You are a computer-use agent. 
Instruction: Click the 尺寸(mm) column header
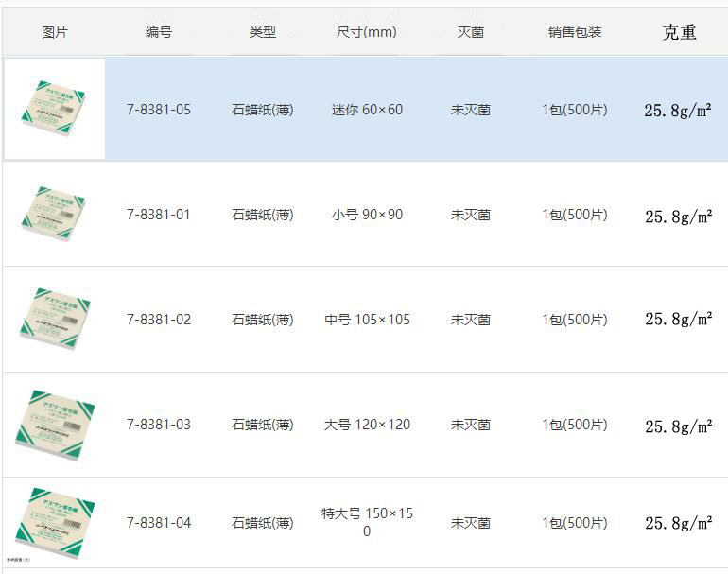tap(367, 32)
